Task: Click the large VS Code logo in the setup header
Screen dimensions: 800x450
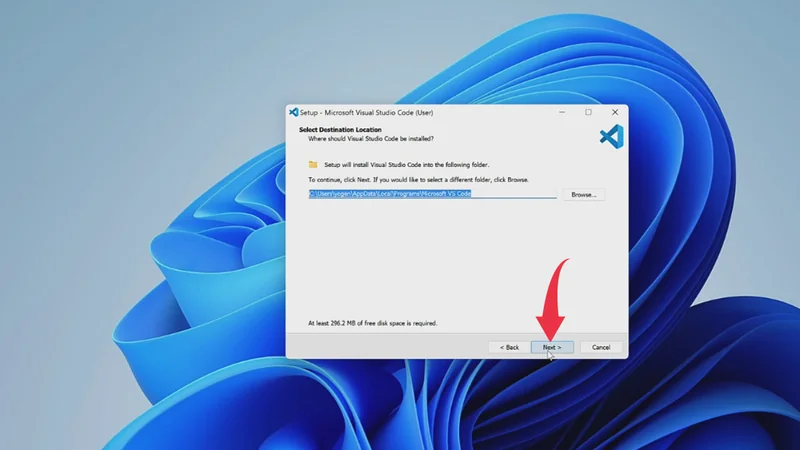Action: pyautogui.click(x=611, y=136)
